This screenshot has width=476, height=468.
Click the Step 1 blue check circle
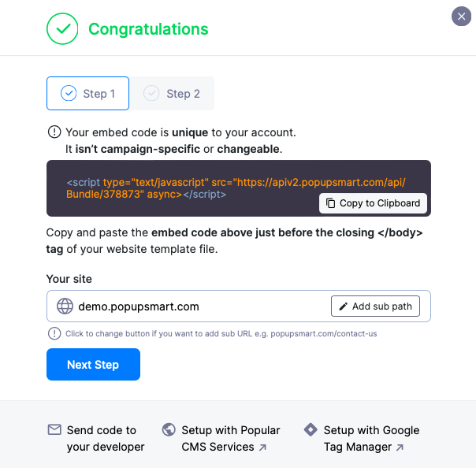coord(69,94)
